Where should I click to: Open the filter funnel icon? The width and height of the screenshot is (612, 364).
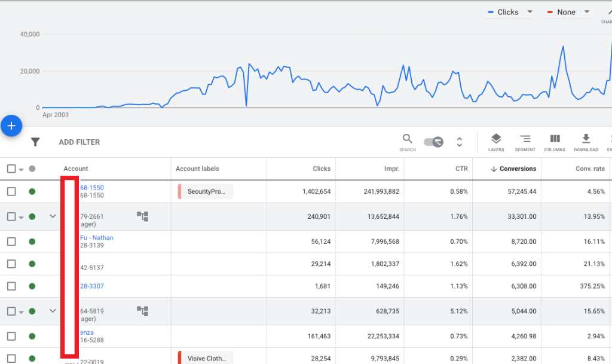[x=35, y=142]
